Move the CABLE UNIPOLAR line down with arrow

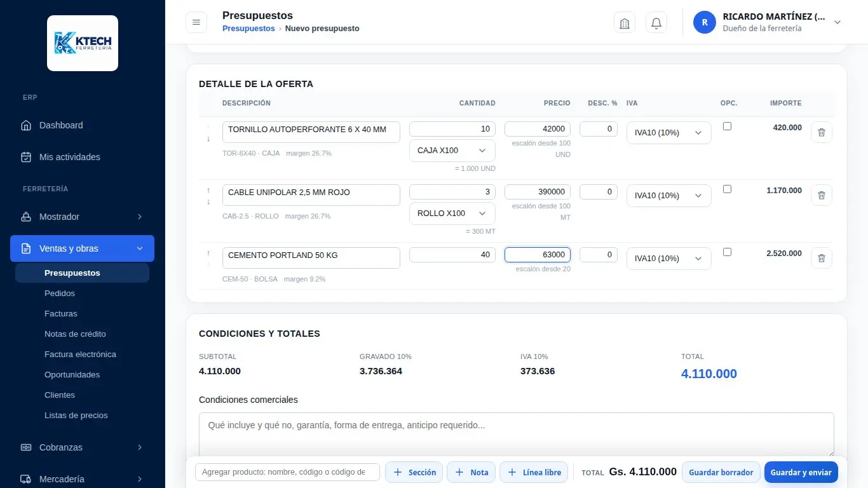[x=208, y=201]
